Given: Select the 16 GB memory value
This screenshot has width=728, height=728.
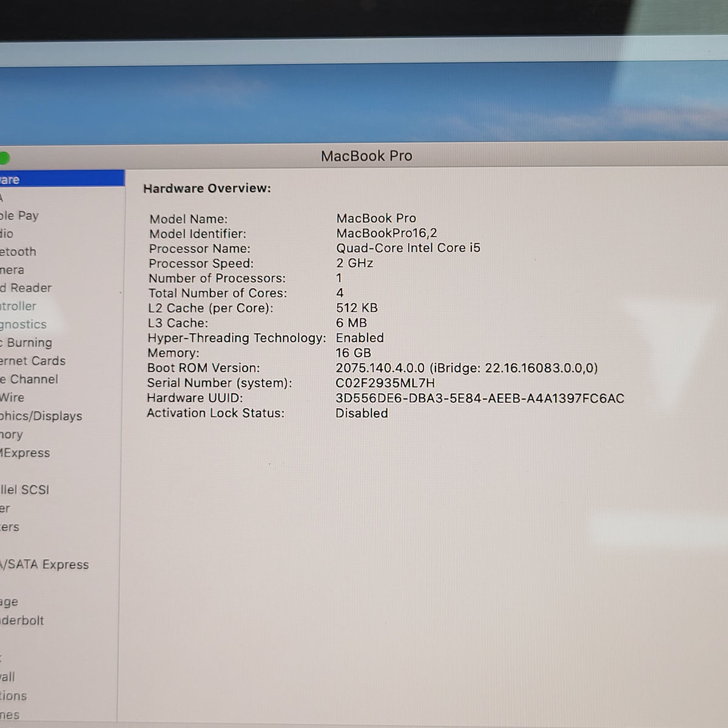Looking at the screenshot, I should [x=353, y=352].
